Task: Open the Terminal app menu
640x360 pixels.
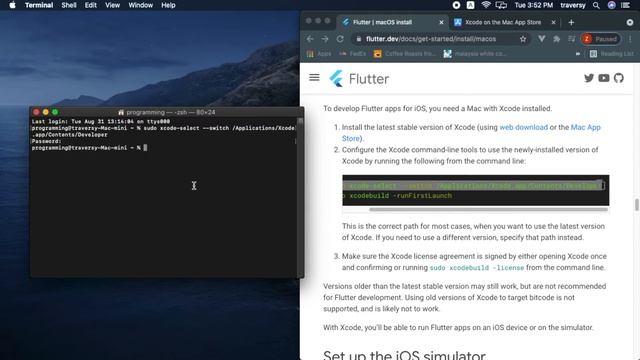Action: tap(39, 5)
